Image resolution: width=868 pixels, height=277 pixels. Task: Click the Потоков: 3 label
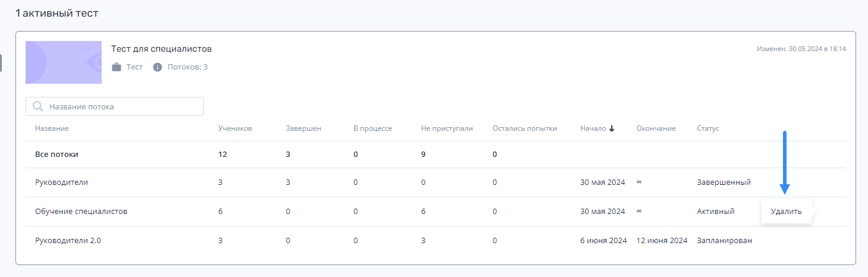pyautogui.click(x=187, y=67)
